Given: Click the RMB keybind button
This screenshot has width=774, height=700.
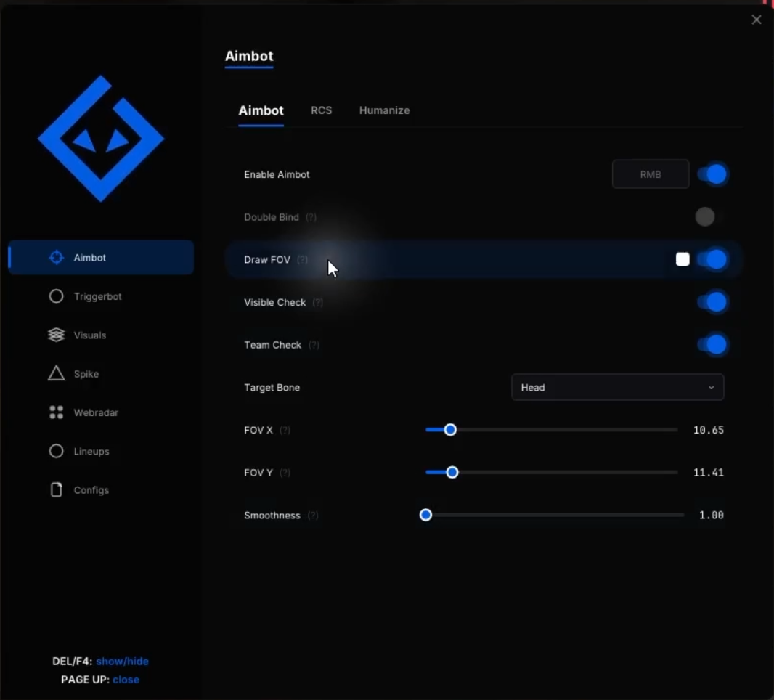Looking at the screenshot, I should pyautogui.click(x=651, y=174).
